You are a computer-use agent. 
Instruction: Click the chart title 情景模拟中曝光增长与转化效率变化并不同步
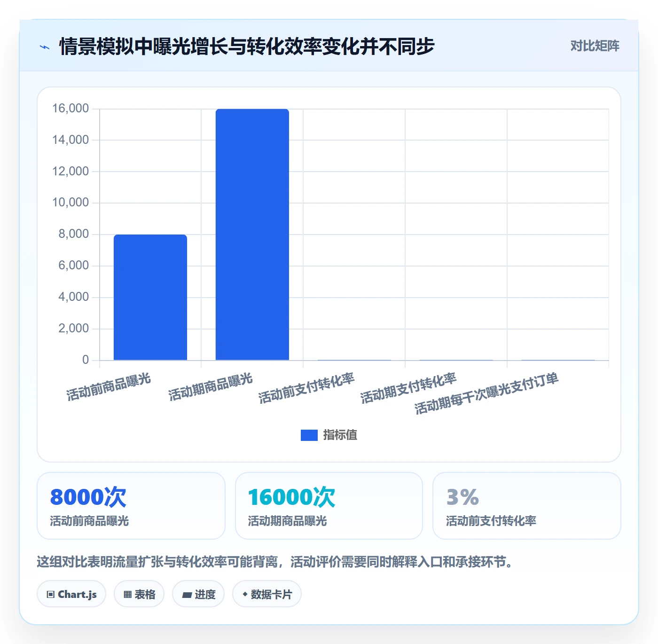point(247,47)
